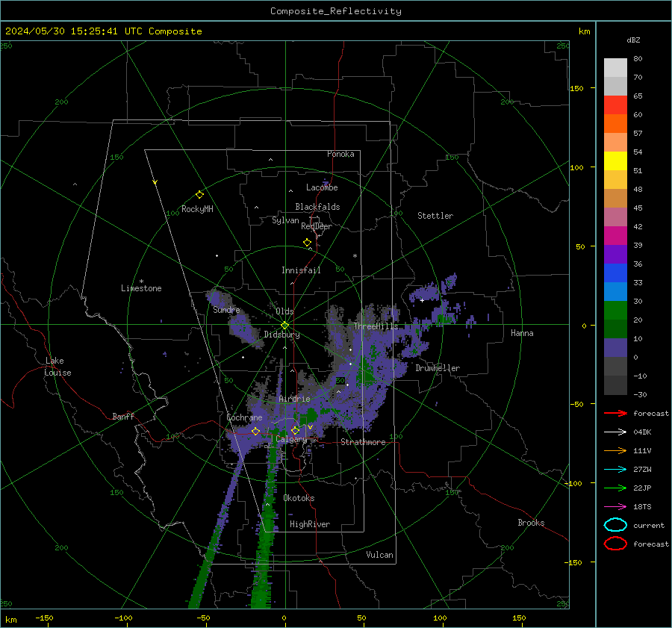Click the cyan 27ZW arrow icon
Image resolution: width=672 pixels, height=628 pixels.
tap(615, 470)
